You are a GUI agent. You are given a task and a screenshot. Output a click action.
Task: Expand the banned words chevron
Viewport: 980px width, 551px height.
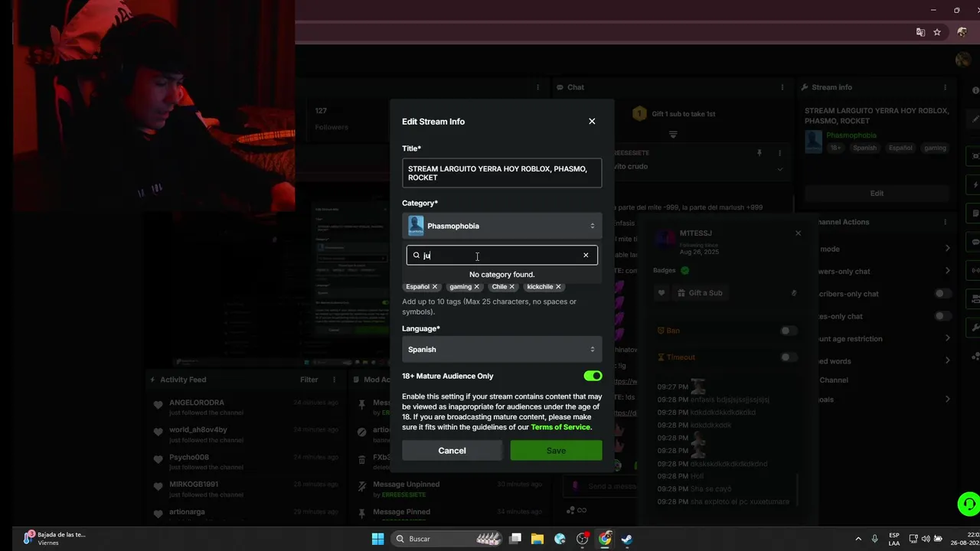point(947,360)
